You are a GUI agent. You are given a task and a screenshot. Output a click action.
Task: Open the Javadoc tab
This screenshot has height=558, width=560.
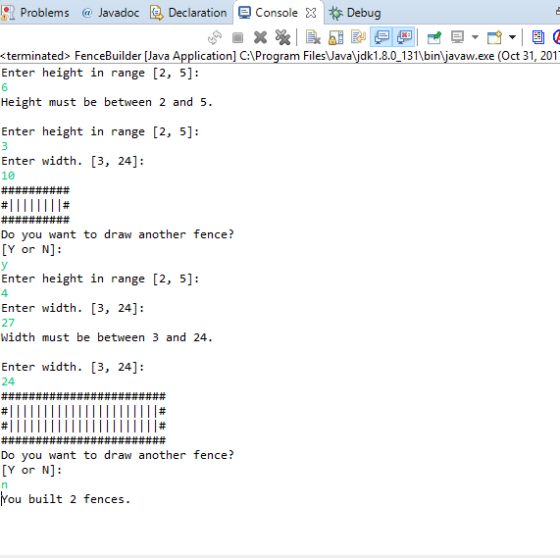click(119, 13)
